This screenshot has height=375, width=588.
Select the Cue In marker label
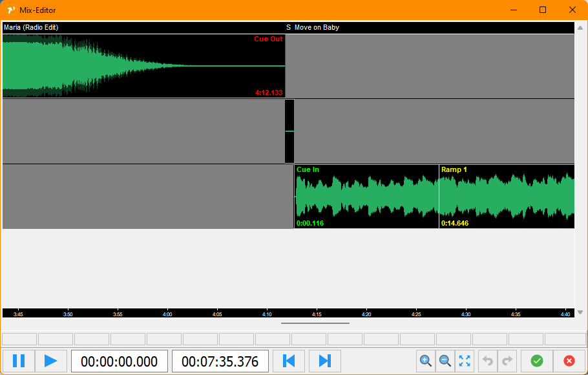308,169
